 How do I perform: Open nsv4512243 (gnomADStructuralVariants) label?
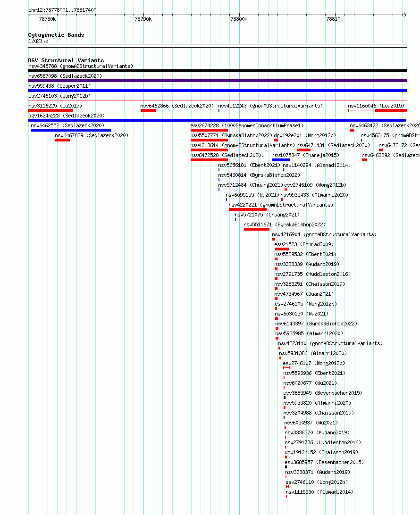tap(270, 106)
